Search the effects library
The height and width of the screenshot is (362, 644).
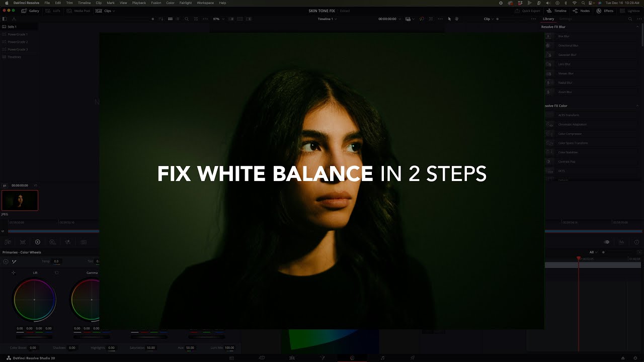click(x=630, y=19)
